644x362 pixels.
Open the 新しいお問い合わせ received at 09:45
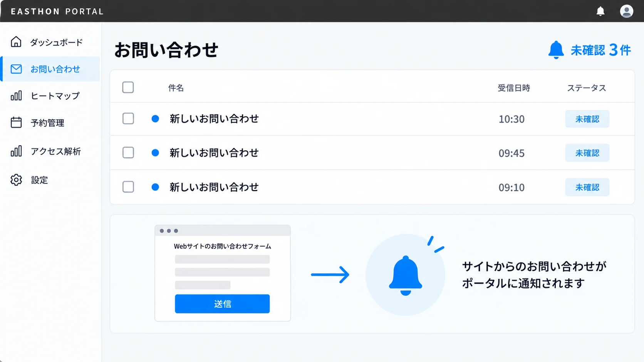pos(214,153)
